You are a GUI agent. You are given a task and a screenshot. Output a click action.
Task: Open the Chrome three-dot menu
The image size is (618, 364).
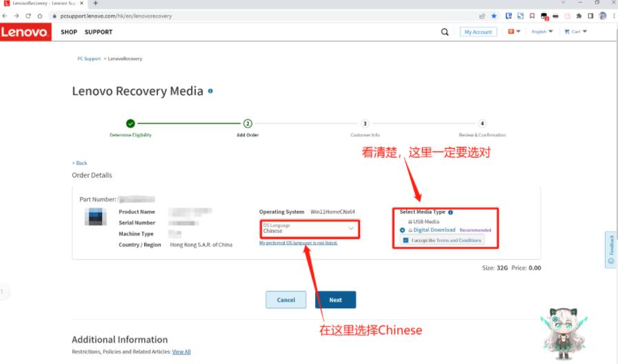pos(614,16)
